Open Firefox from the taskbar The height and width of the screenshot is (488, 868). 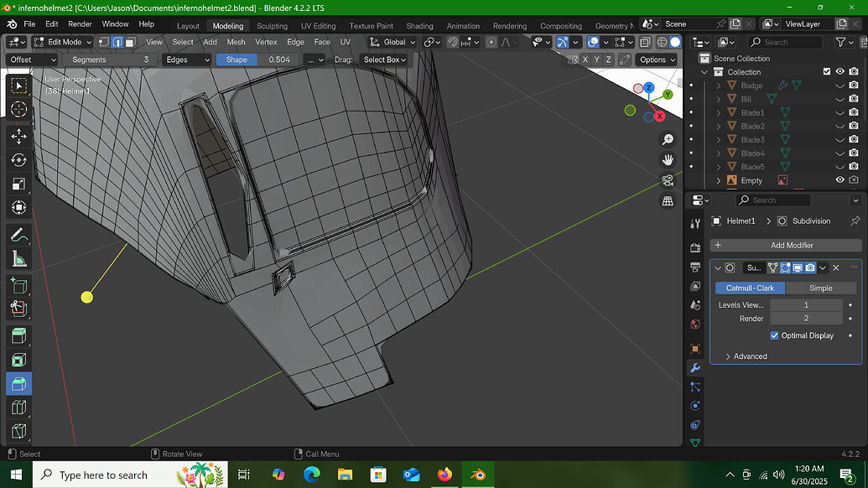(444, 475)
